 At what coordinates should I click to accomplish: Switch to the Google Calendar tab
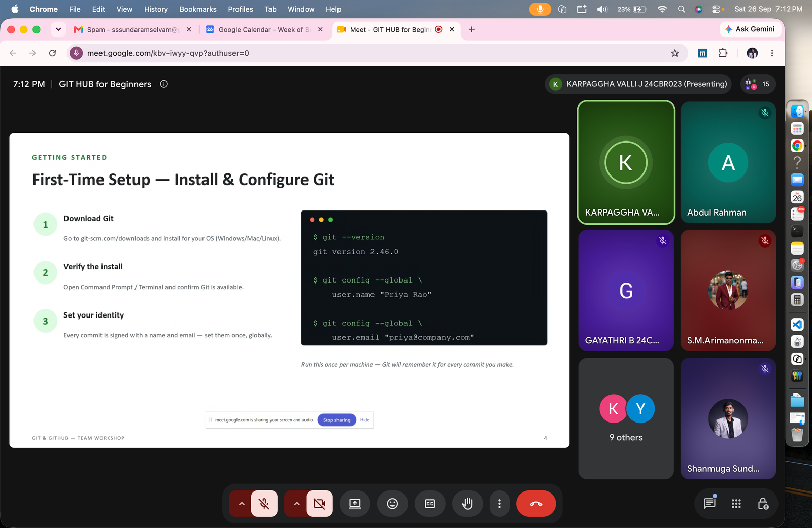tap(264, 30)
